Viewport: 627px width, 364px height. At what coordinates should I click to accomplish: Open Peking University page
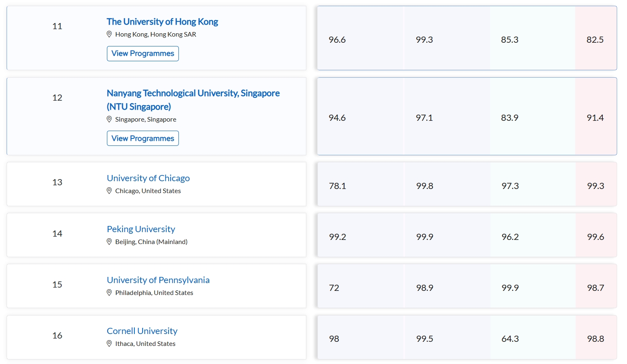(141, 229)
